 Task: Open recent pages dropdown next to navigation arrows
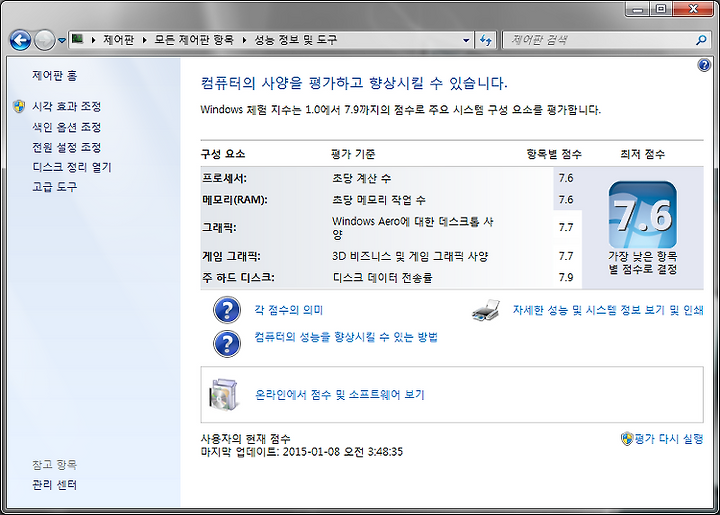pyautogui.click(x=62, y=41)
